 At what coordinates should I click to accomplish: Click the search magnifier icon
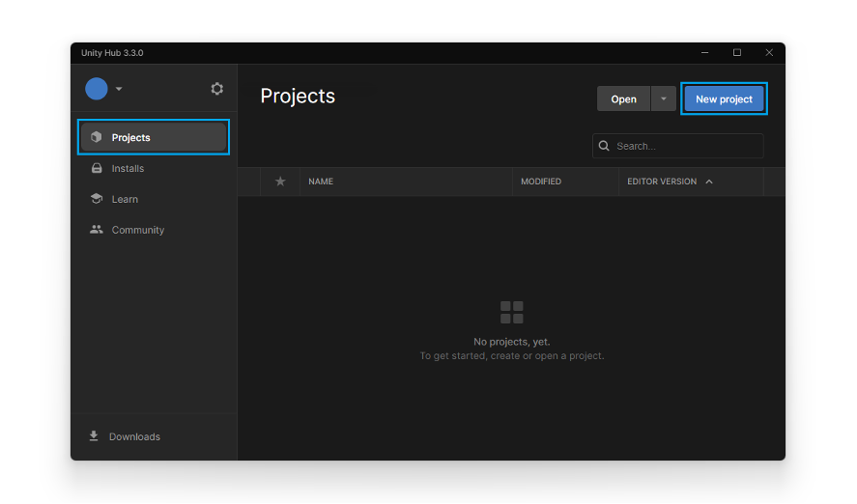click(604, 146)
